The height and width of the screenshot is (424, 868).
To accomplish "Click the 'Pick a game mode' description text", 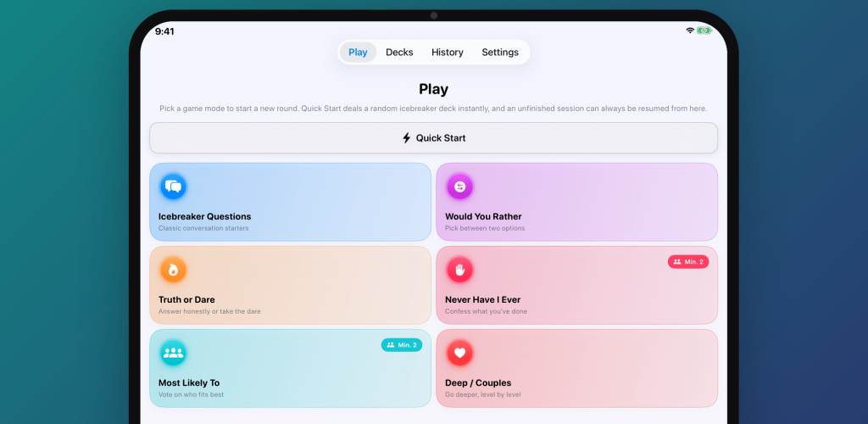I will click(x=433, y=109).
